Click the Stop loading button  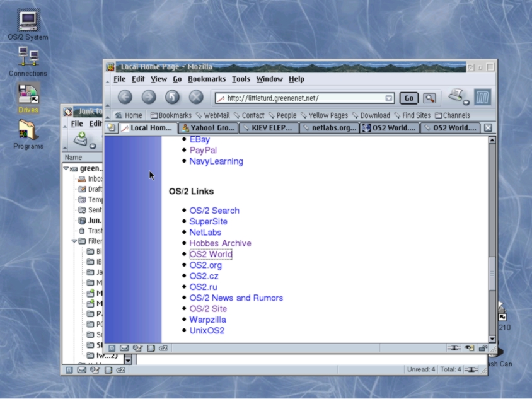(x=196, y=97)
